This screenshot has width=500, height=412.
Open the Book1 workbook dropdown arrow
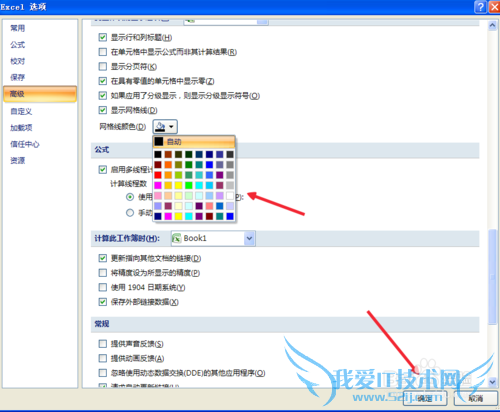[249, 238]
